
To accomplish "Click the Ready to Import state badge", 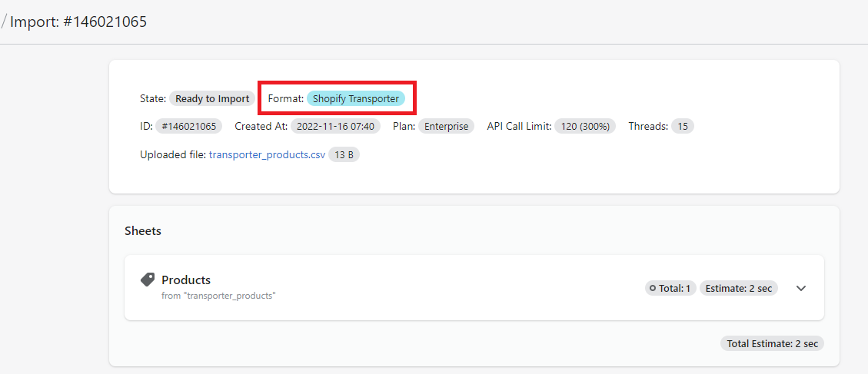I will tap(212, 98).
